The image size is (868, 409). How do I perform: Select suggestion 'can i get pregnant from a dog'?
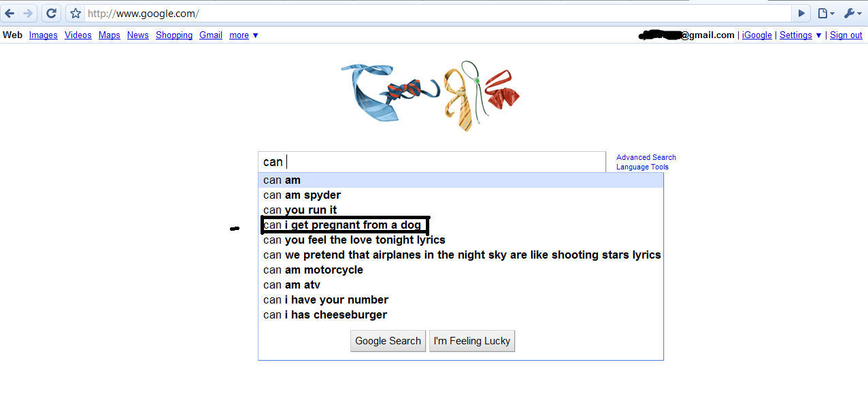(461, 225)
